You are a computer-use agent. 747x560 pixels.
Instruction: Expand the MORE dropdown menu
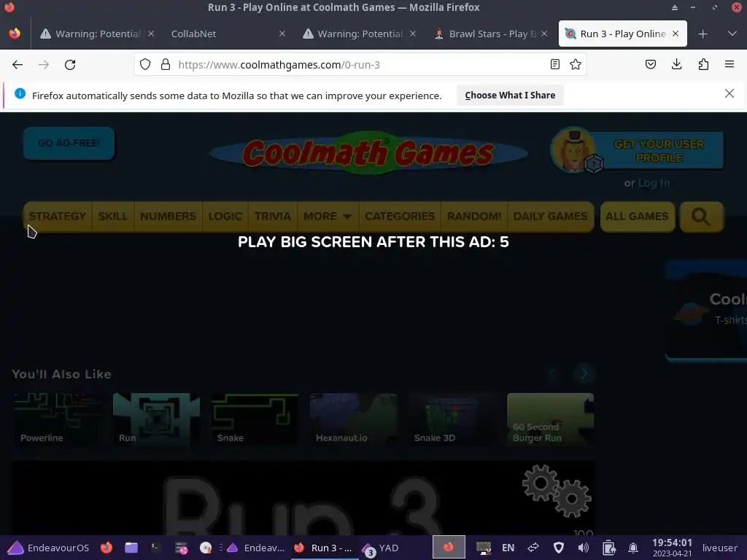click(328, 216)
